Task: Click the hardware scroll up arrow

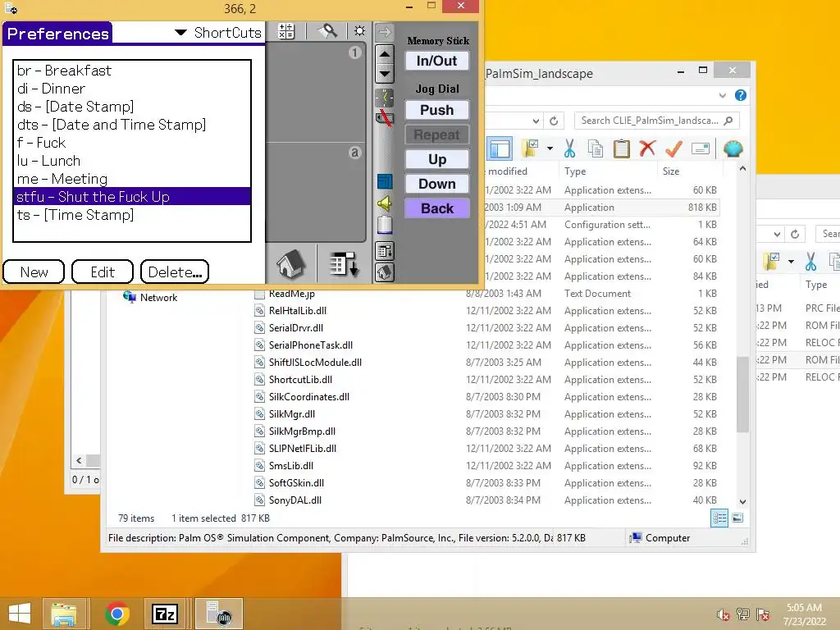Action: point(385,54)
